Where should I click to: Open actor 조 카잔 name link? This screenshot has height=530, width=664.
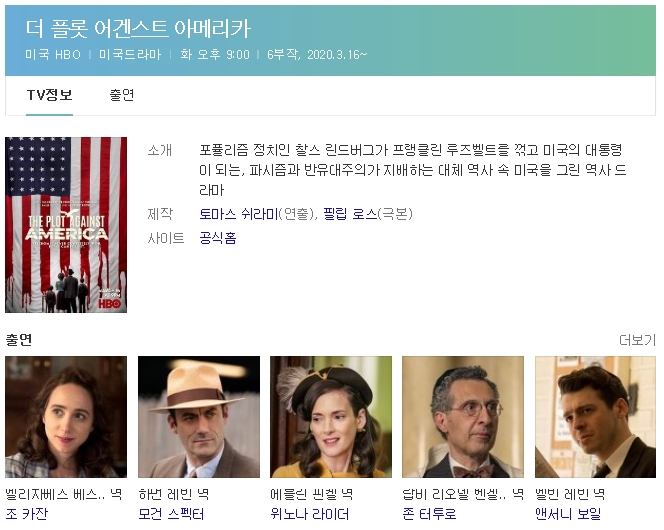(26, 514)
